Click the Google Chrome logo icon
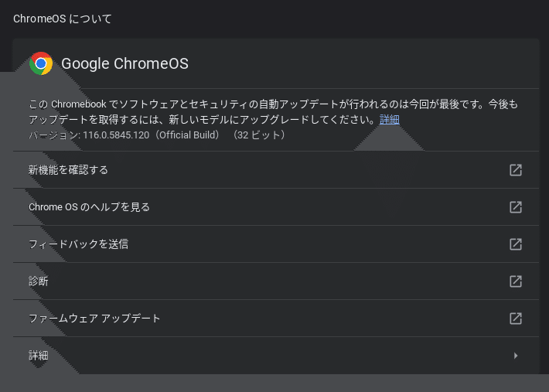This screenshot has width=549, height=392. coord(41,63)
